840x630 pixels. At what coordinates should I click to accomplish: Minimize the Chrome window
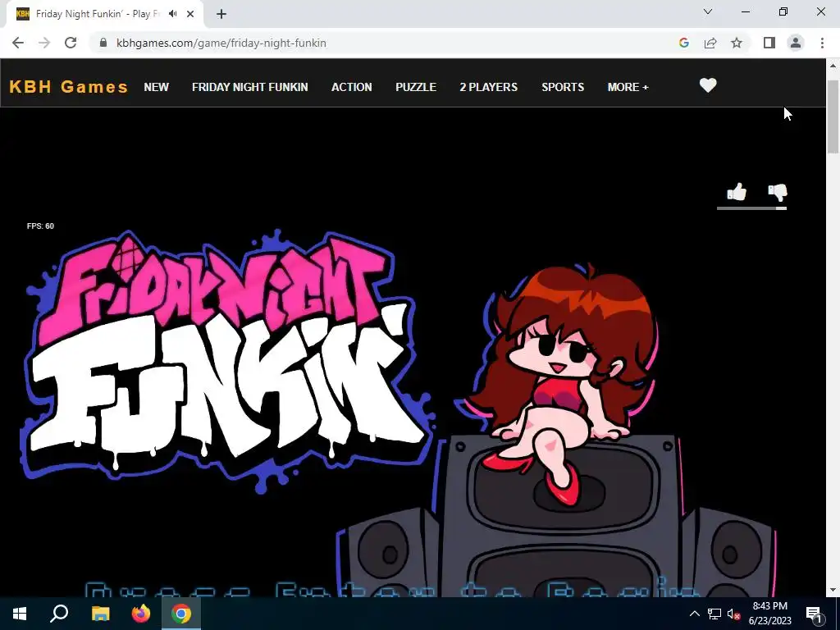pos(745,11)
